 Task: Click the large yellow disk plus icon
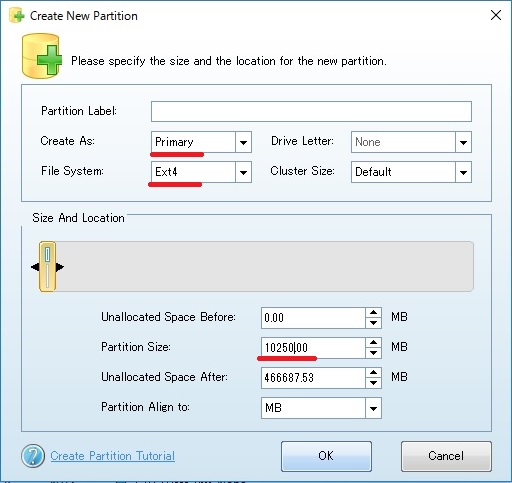coord(42,55)
